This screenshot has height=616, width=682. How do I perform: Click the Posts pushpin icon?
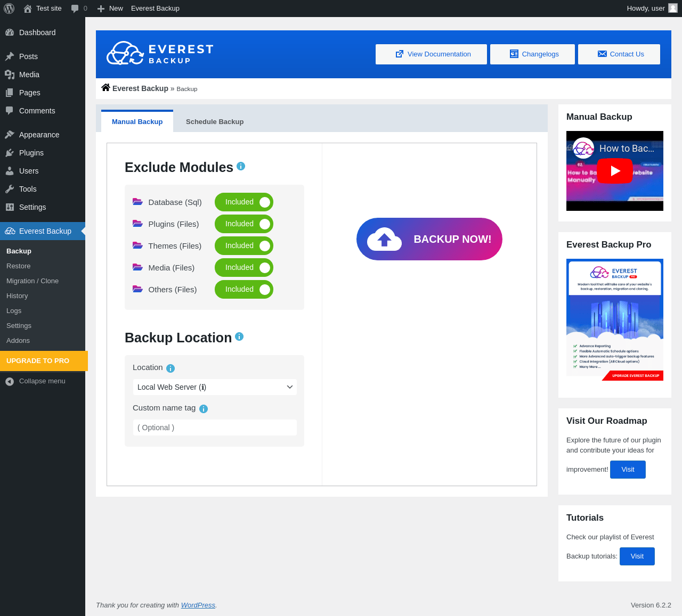(x=10, y=56)
